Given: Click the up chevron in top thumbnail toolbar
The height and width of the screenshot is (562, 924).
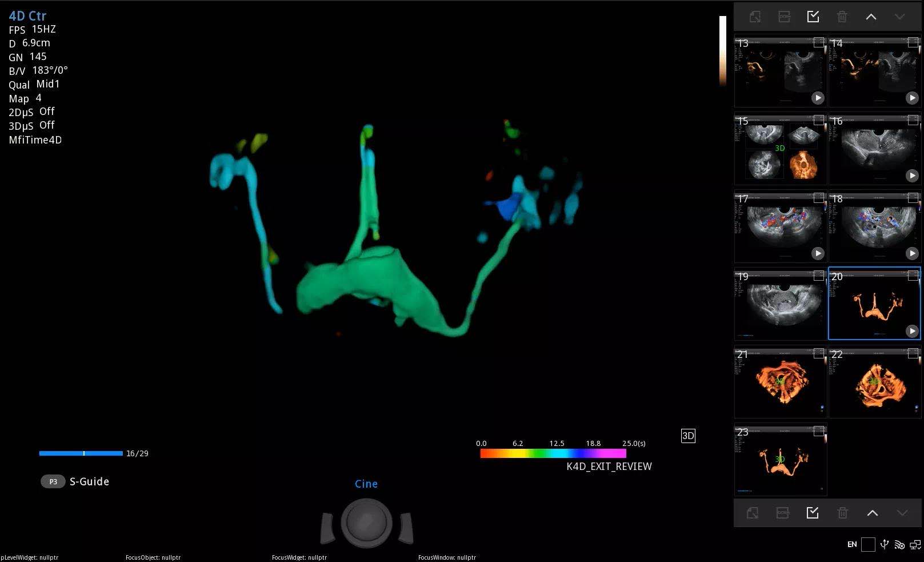Looking at the screenshot, I should point(871,17).
